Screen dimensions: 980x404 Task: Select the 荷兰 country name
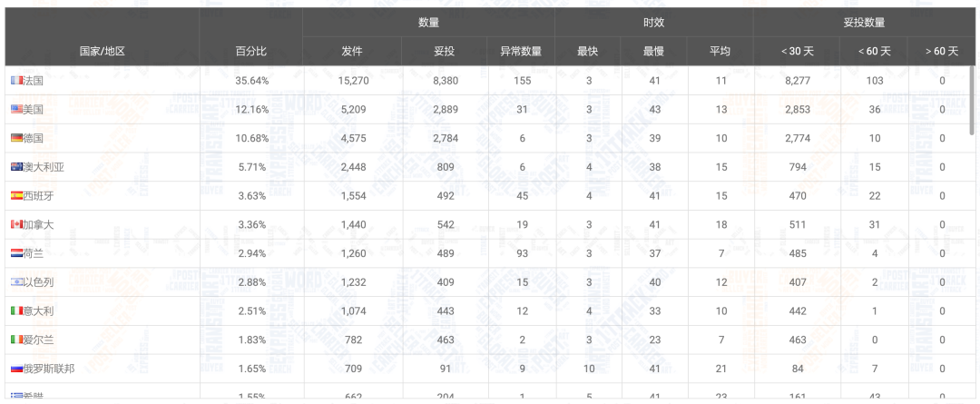[x=34, y=252]
